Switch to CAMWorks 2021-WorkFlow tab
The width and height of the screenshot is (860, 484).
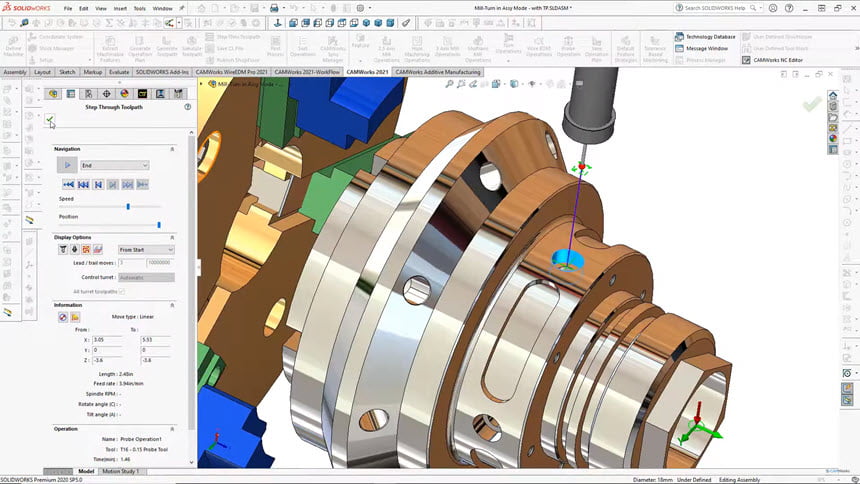click(x=307, y=72)
